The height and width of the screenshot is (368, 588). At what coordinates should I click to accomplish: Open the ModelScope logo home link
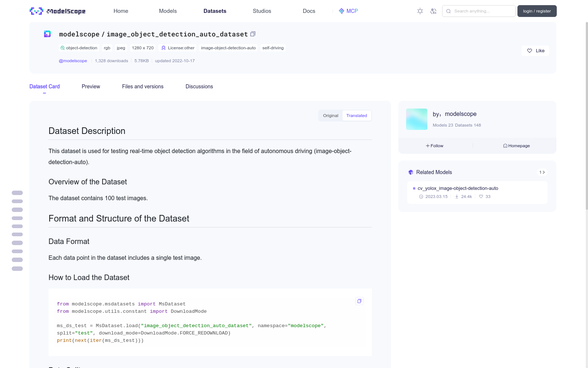tap(57, 11)
